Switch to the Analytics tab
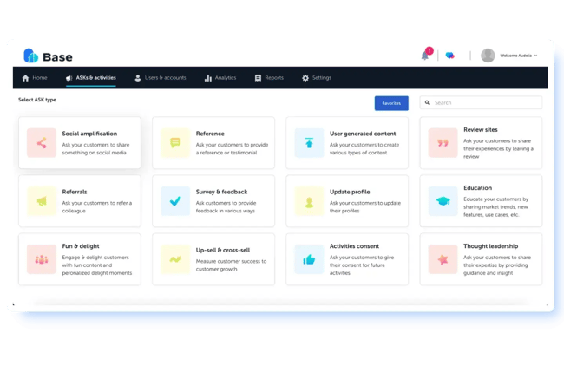This screenshot has width=564, height=392. (x=220, y=78)
